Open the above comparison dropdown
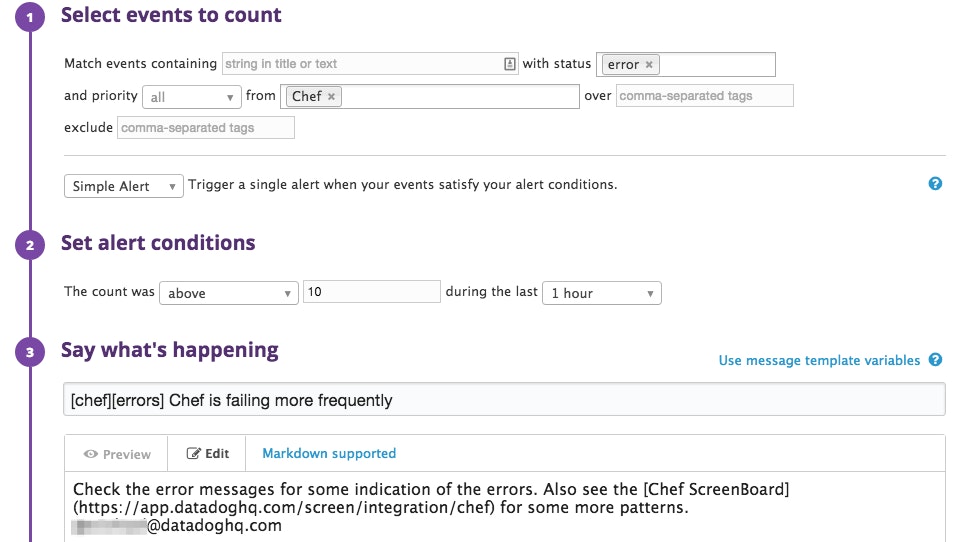 [229, 293]
